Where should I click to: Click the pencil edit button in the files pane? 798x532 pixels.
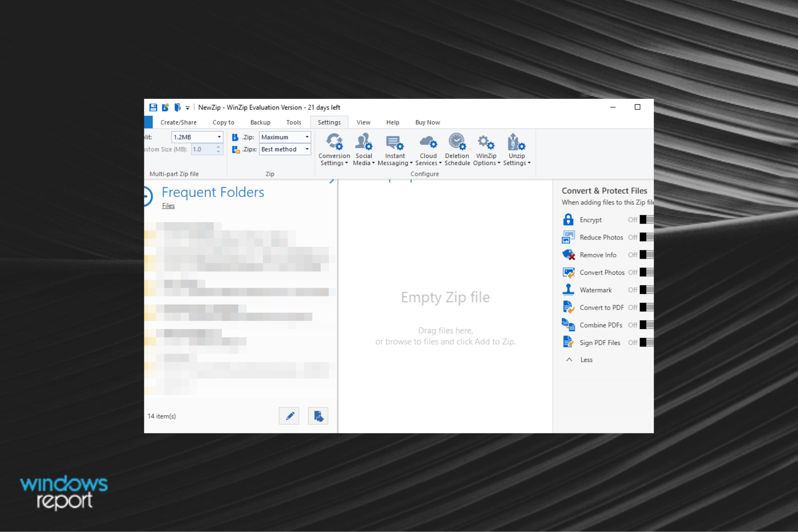pos(289,416)
